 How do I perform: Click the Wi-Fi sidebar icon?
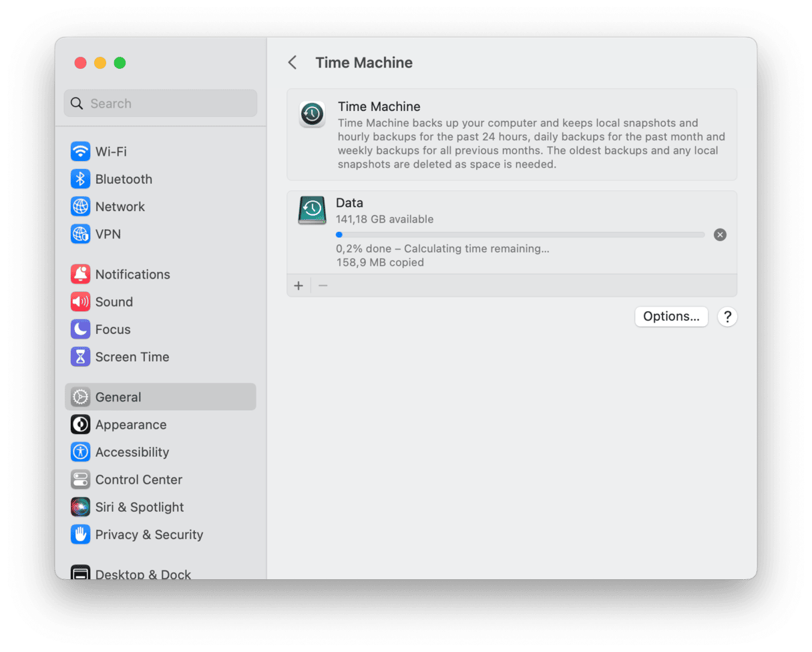pos(80,152)
